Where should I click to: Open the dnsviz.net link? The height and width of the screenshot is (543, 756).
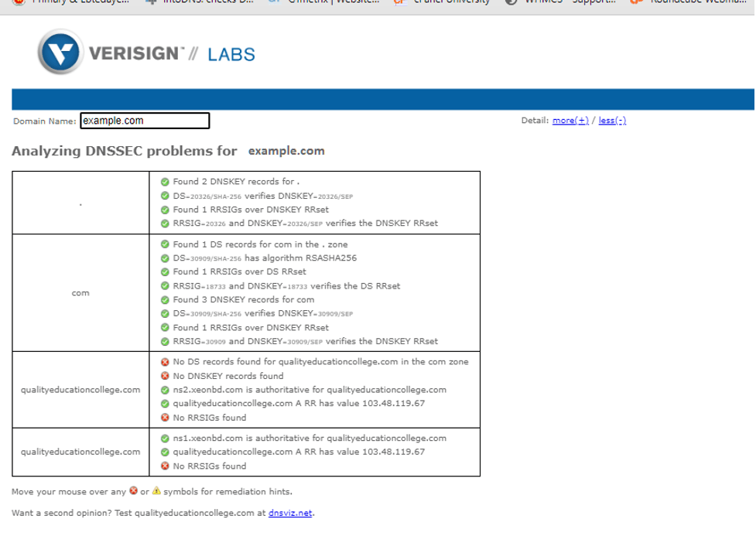coord(290,513)
